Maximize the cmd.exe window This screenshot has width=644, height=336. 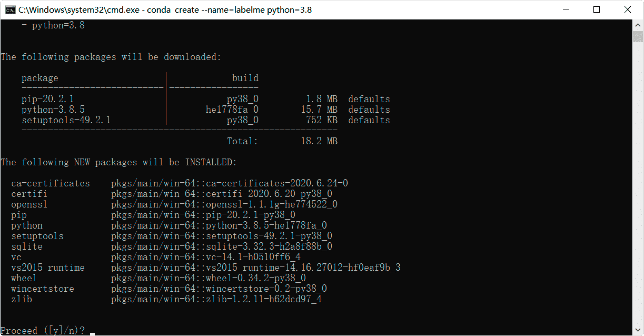pyautogui.click(x=597, y=10)
